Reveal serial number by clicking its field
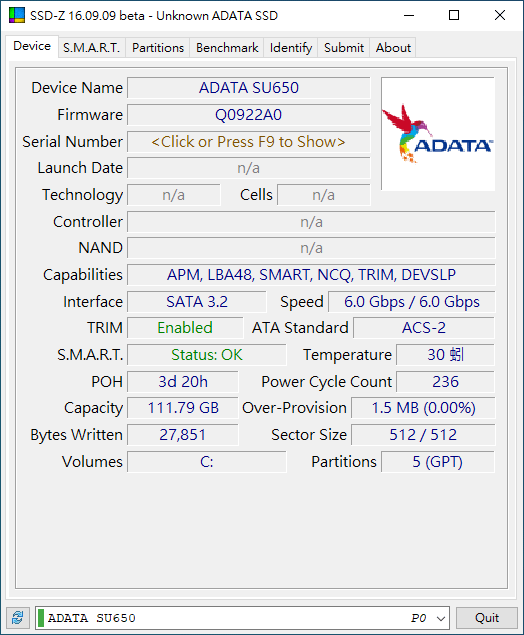The height and width of the screenshot is (635, 524). [249, 142]
